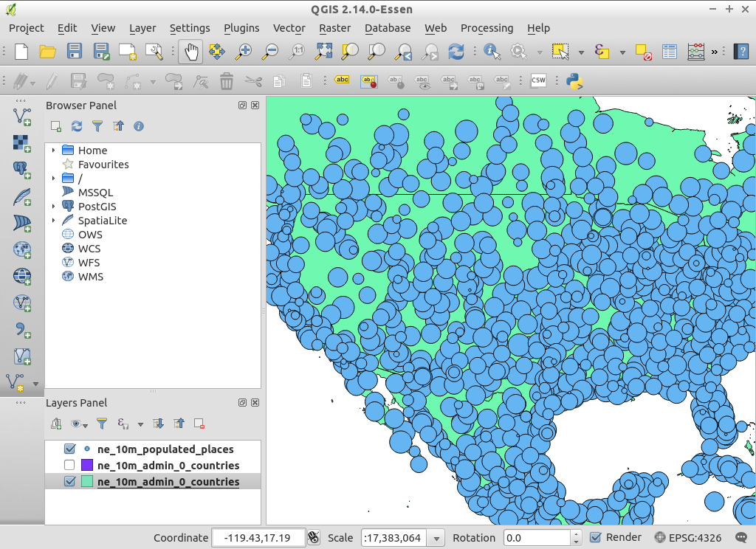This screenshot has width=756, height=549.
Task: Open the Plugins menu
Action: coord(241,28)
